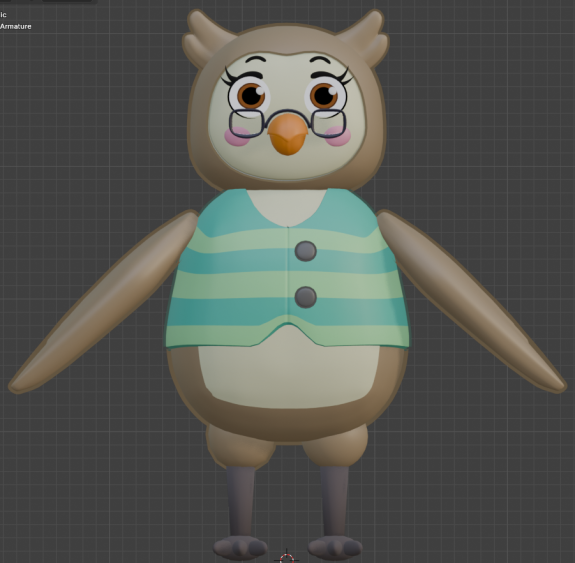The width and height of the screenshot is (575, 563).
Task: Click the upper gray button on the vest
Action: point(305,251)
